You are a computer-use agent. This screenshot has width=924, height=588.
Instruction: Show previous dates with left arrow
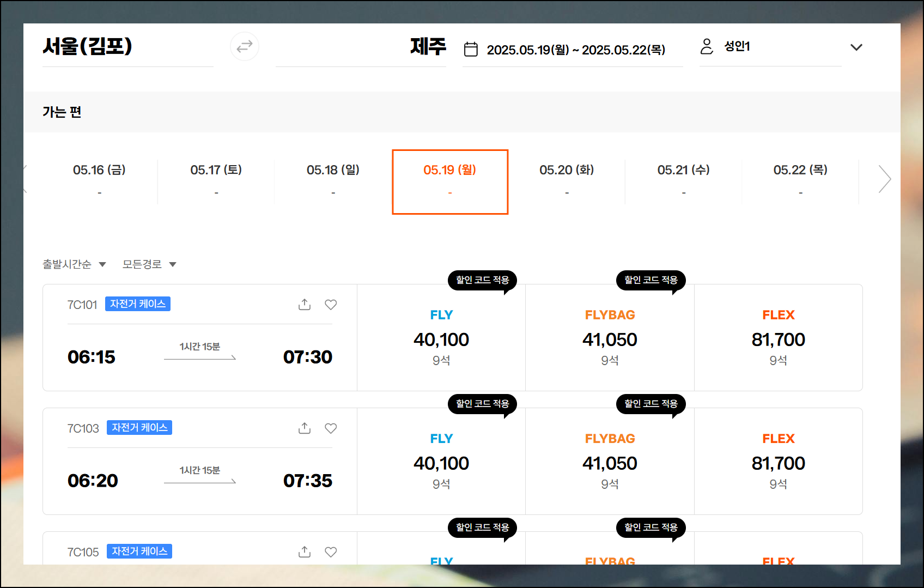pos(25,179)
